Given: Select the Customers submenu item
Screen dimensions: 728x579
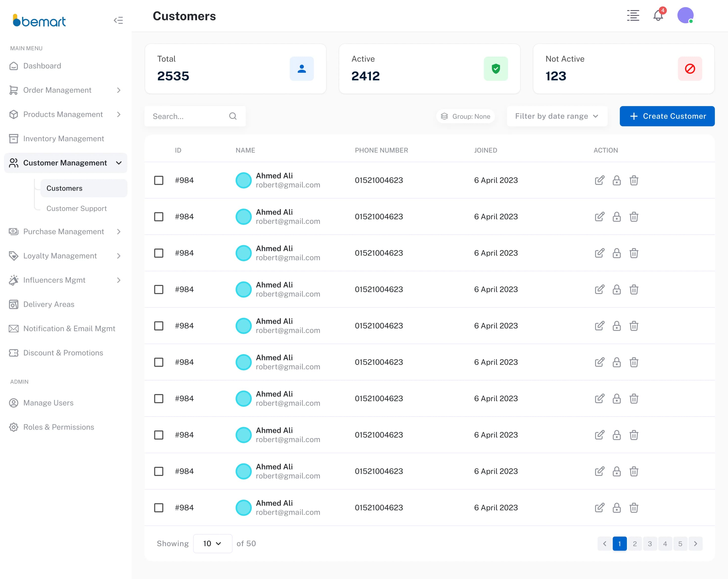Looking at the screenshot, I should tap(84, 188).
